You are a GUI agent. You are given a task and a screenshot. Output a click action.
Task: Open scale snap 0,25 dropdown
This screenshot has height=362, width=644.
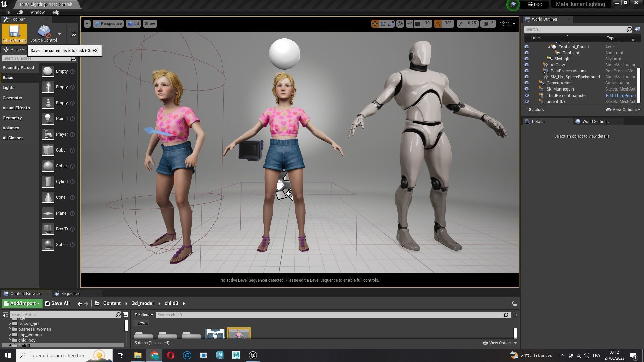coord(472,23)
